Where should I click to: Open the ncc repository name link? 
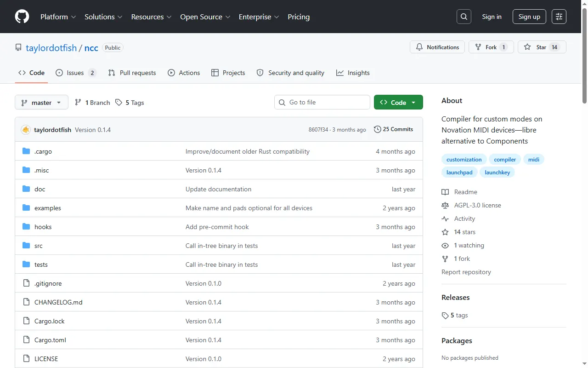pyautogui.click(x=91, y=48)
